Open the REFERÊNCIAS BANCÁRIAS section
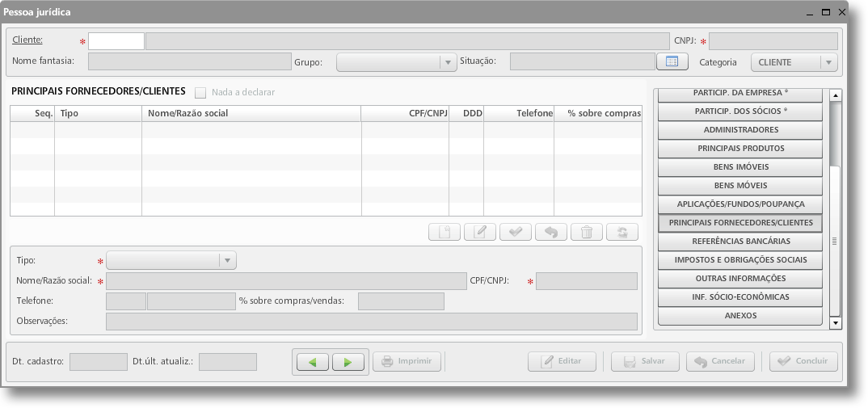Screen dimensions: 868x408 coord(740,242)
